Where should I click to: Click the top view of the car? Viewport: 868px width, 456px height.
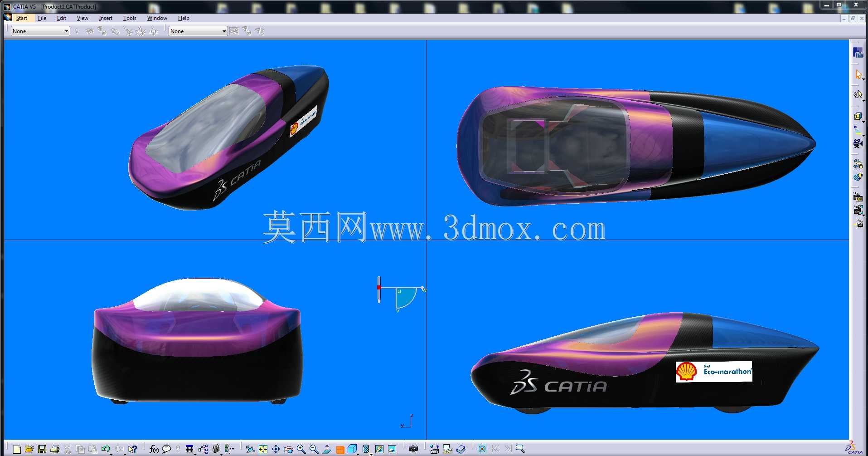click(x=636, y=146)
